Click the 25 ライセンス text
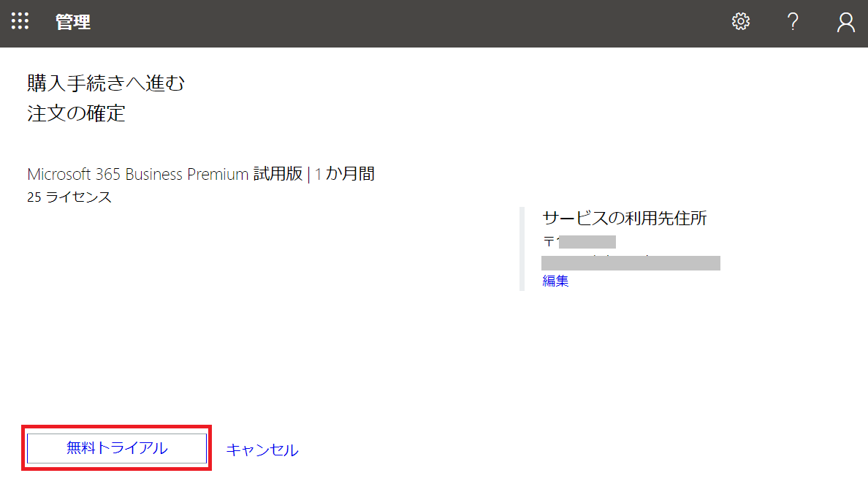Image resolution: width=868 pixels, height=492 pixels. [x=69, y=197]
